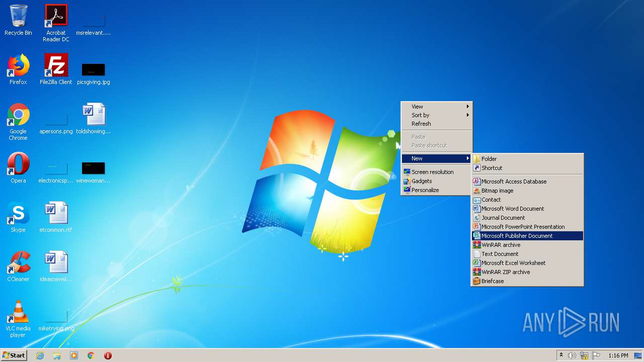Image resolution: width=644 pixels, height=362 pixels.
Task: Choose Personalize from the context menu
Action: (x=437, y=190)
